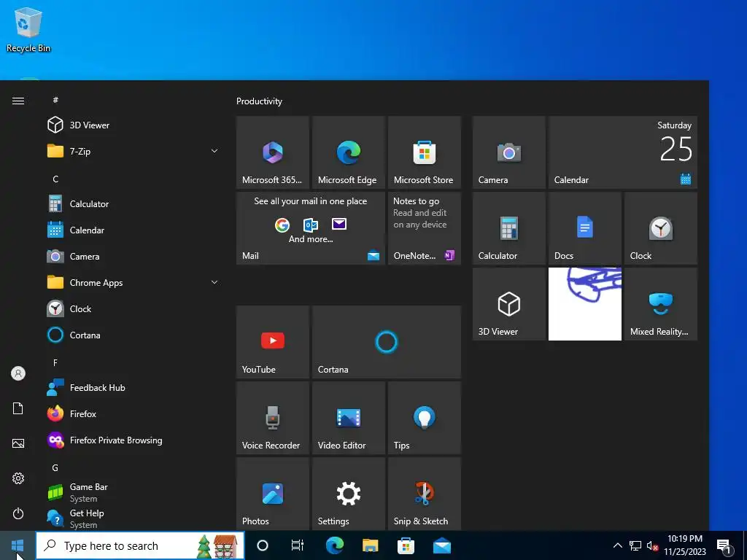Select the Recycle Bin on the desktop
The width and height of the screenshot is (747, 560).
pos(28,29)
